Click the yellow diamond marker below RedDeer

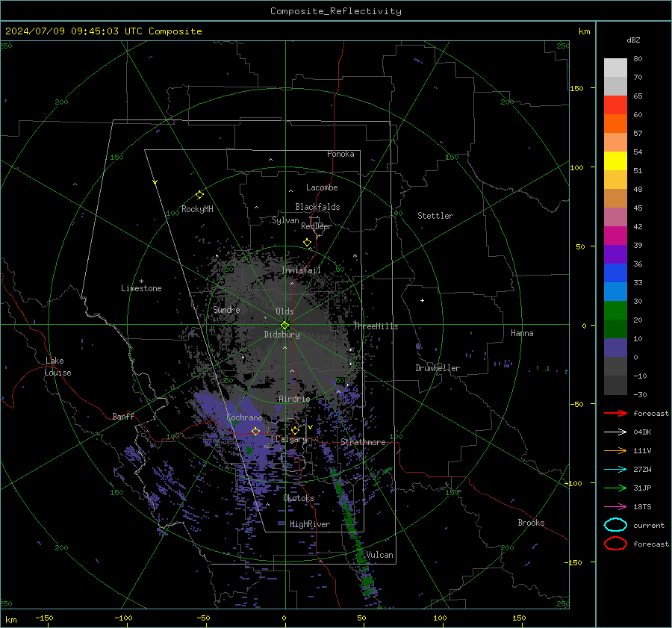pos(308,243)
